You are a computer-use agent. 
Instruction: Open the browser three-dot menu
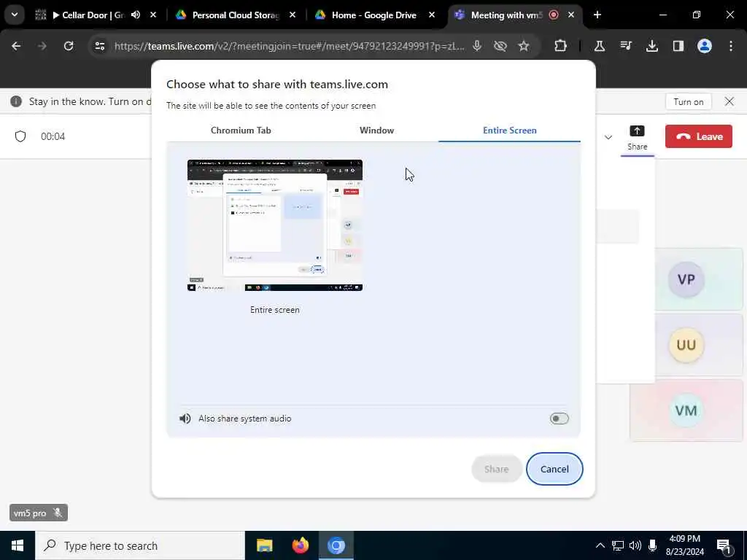pos(730,46)
